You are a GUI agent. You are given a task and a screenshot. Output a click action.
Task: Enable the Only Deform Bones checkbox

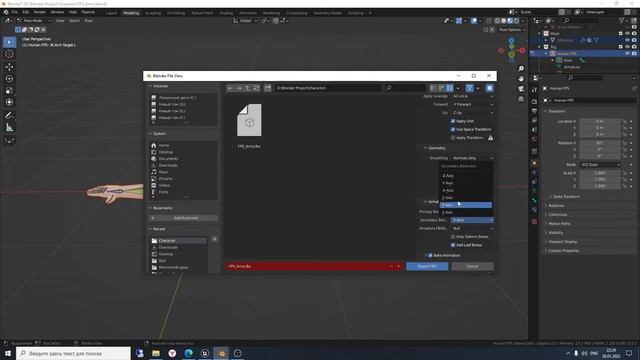(453, 237)
